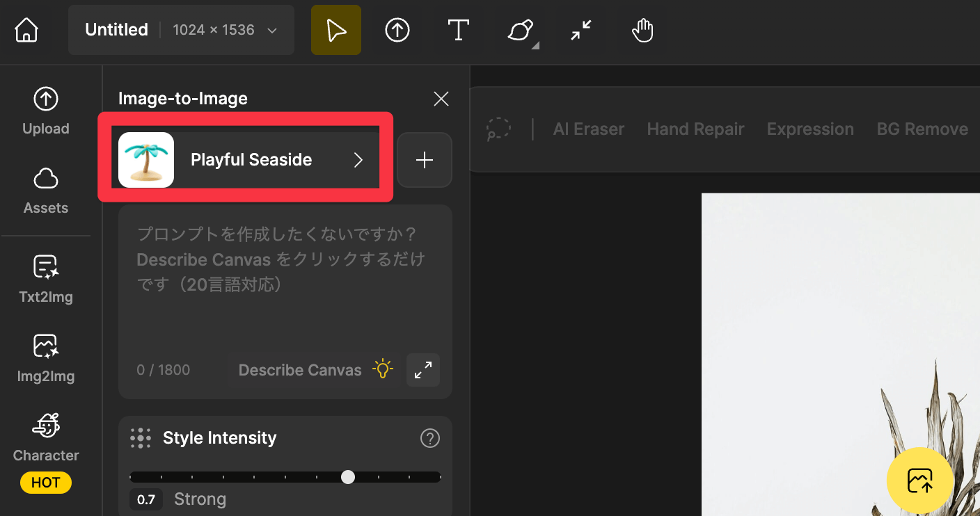The width and height of the screenshot is (980, 516).
Task: Switch to the Txt2Img tab
Action: point(46,279)
